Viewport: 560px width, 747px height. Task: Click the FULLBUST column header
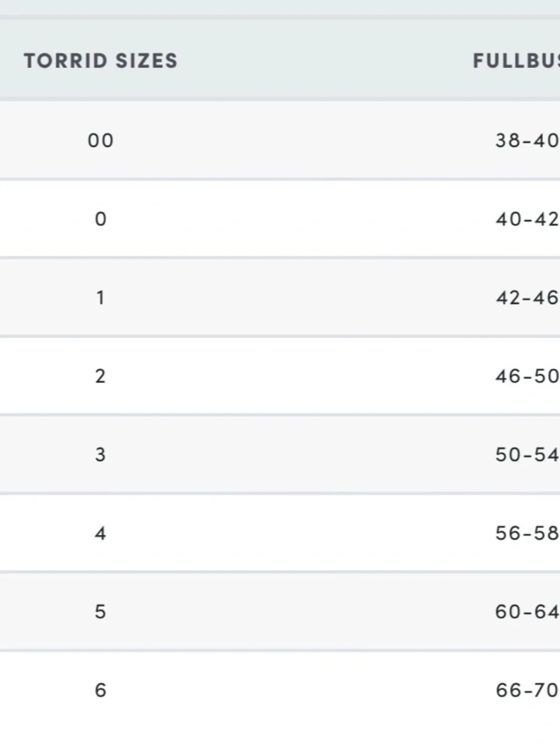pos(516,61)
